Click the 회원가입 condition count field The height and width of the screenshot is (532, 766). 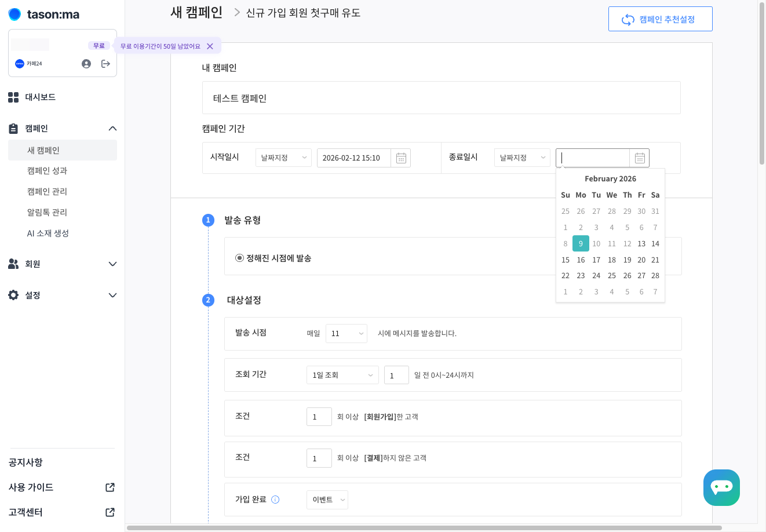(319, 417)
